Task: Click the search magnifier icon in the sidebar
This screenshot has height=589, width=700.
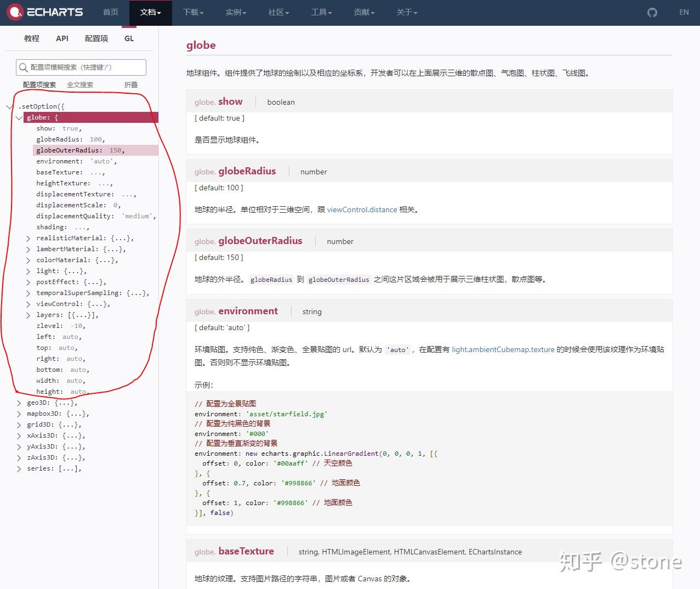Action: point(23,67)
